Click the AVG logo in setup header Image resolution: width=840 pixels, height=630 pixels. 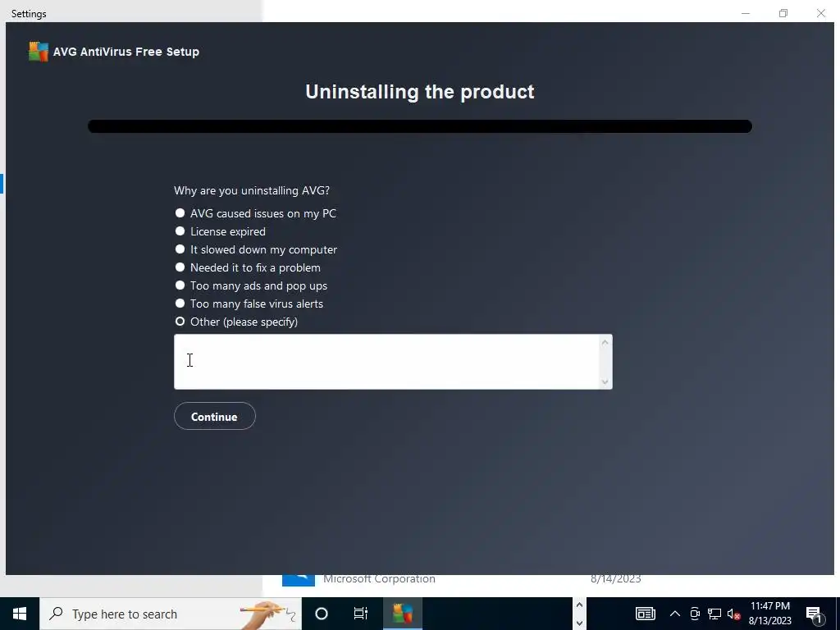coord(38,52)
